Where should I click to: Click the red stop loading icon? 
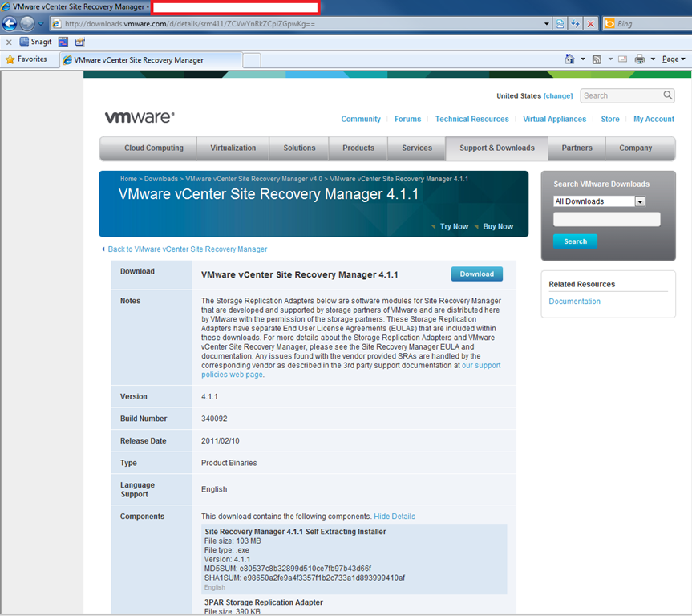590,24
